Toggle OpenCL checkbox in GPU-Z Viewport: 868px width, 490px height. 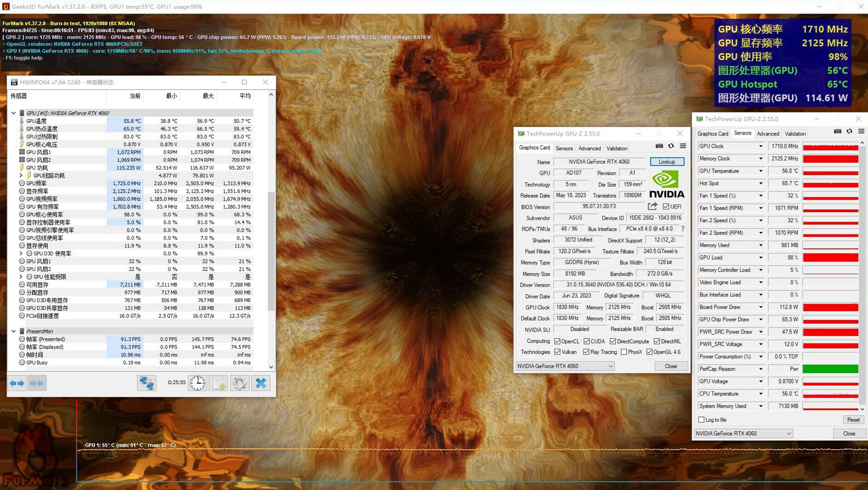pos(557,341)
